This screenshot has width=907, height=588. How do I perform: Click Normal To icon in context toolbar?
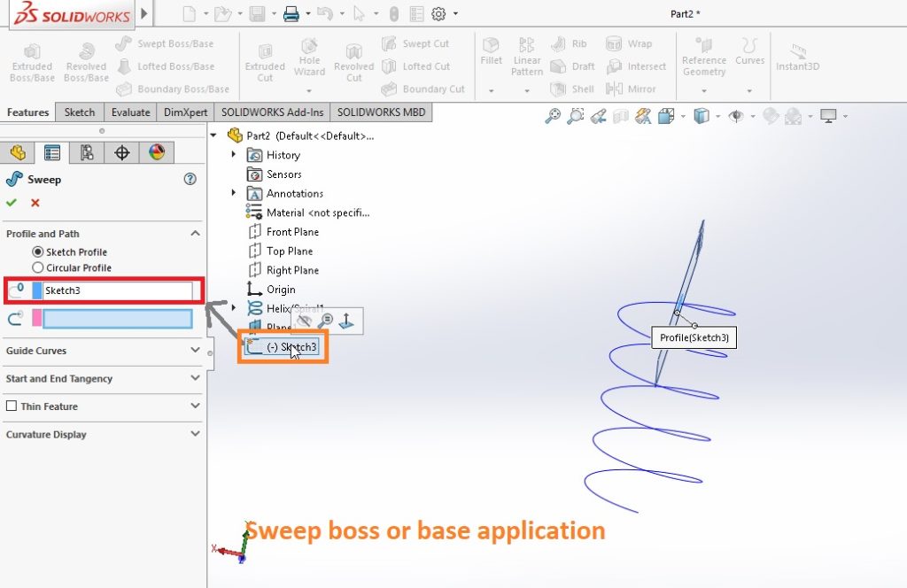(x=346, y=321)
